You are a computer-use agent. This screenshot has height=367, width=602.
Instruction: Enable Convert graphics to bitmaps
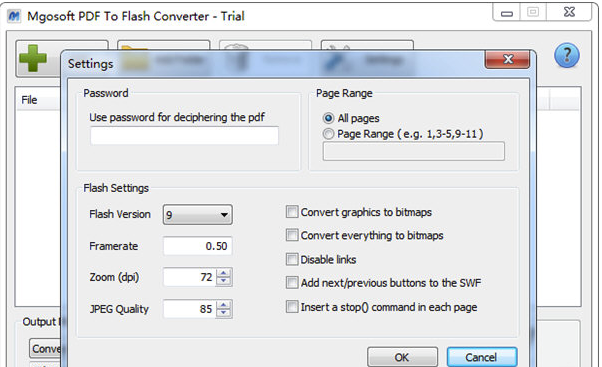pos(292,212)
